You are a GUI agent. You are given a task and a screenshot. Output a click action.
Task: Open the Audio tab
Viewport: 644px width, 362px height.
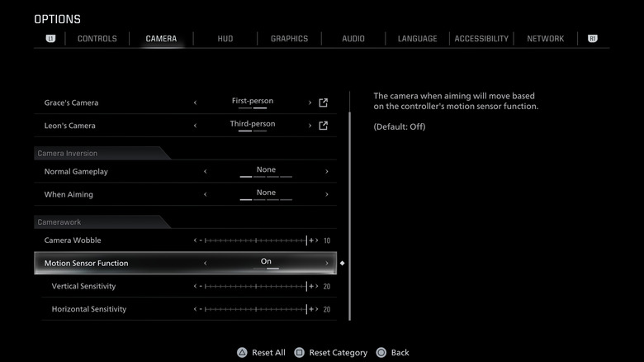353,39
